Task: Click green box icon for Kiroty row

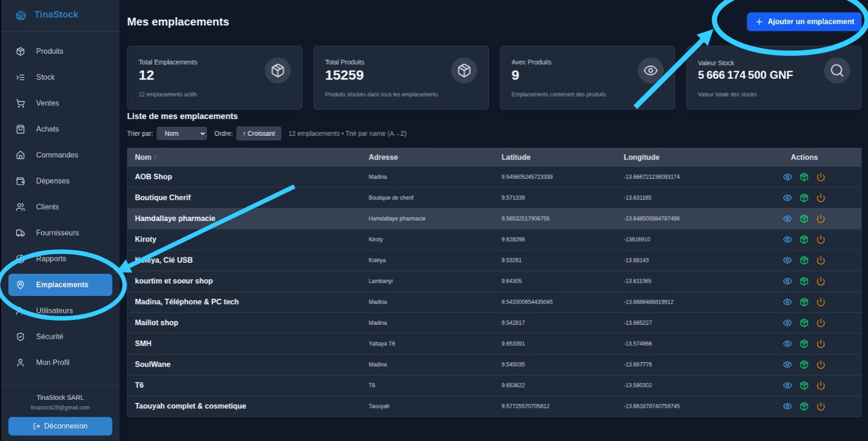Action: (x=804, y=240)
